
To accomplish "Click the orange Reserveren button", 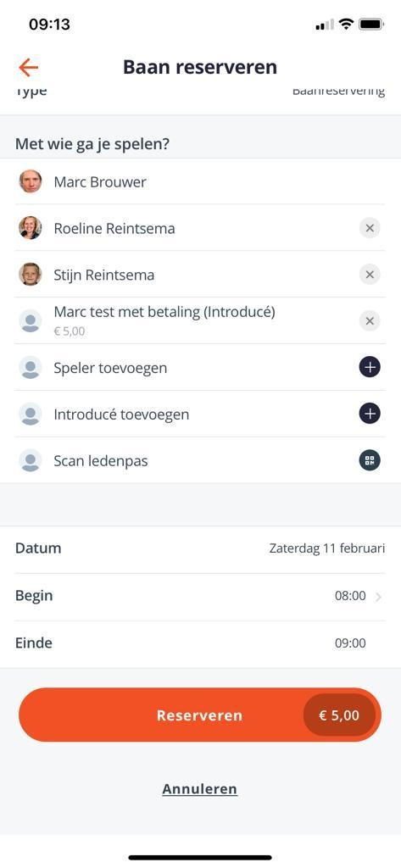I will point(200,715).
